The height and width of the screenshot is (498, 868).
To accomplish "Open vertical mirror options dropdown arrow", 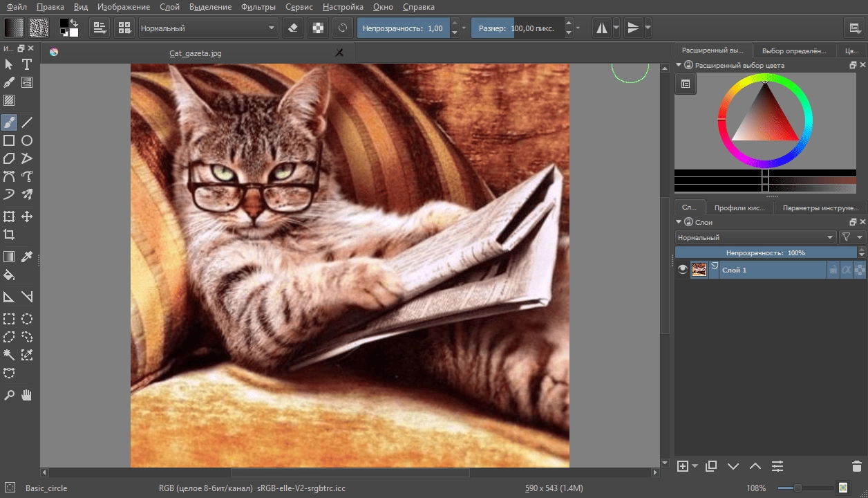I will point(648,28).
